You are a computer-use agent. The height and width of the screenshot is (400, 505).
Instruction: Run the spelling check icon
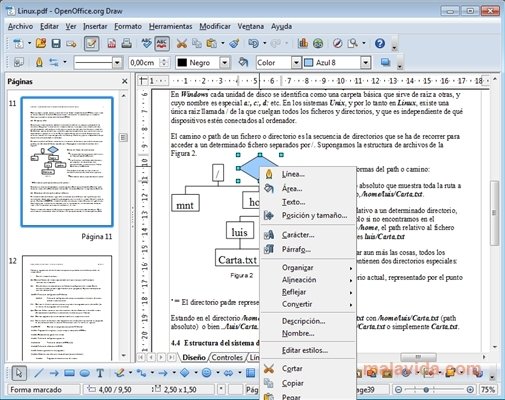tap(146, 43)
